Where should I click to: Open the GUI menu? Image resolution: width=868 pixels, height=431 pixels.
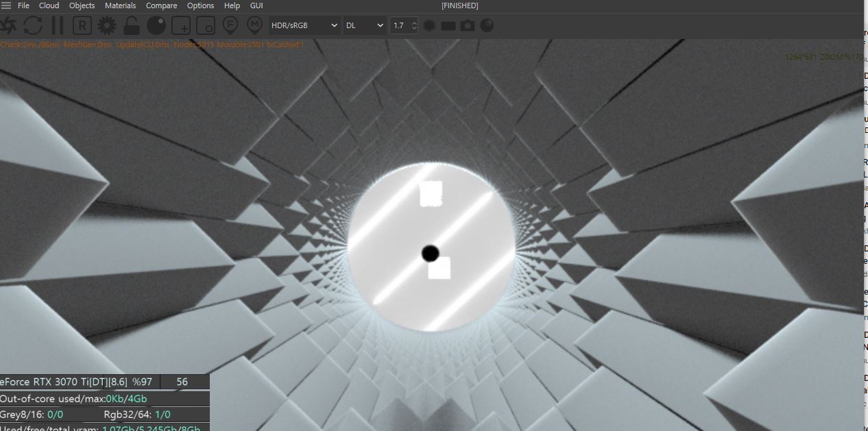click(256, 5)
